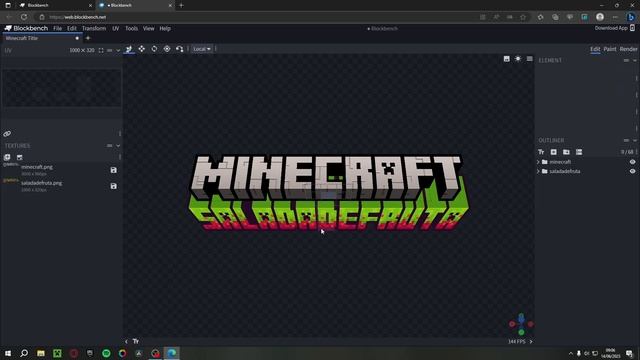Select the Pivot tool in toolbar
The image size is (640, 360).
(x=167, y=49)
